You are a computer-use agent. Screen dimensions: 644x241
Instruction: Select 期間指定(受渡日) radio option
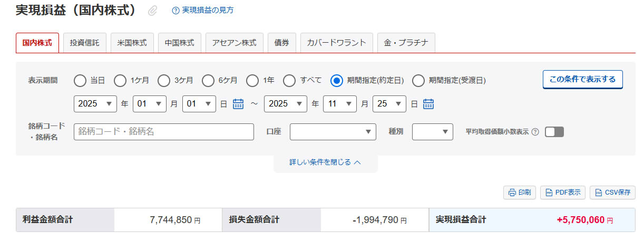pos(418,81)
